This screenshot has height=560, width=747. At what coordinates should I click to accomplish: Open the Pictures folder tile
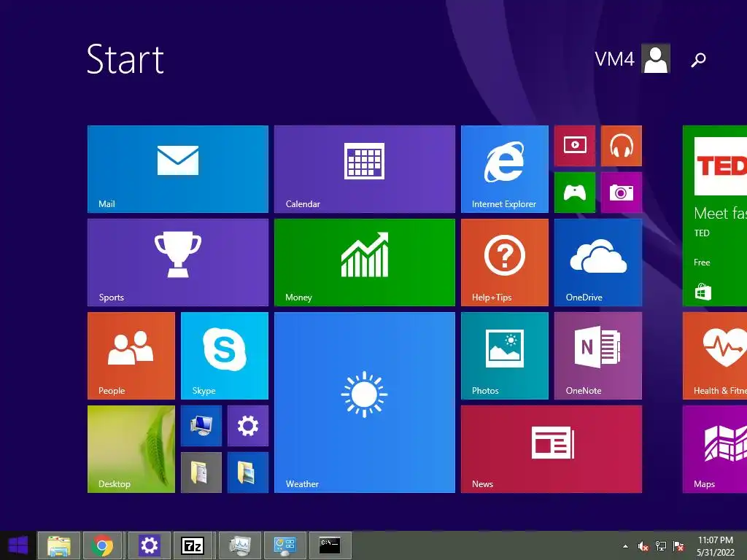(248, 472)
